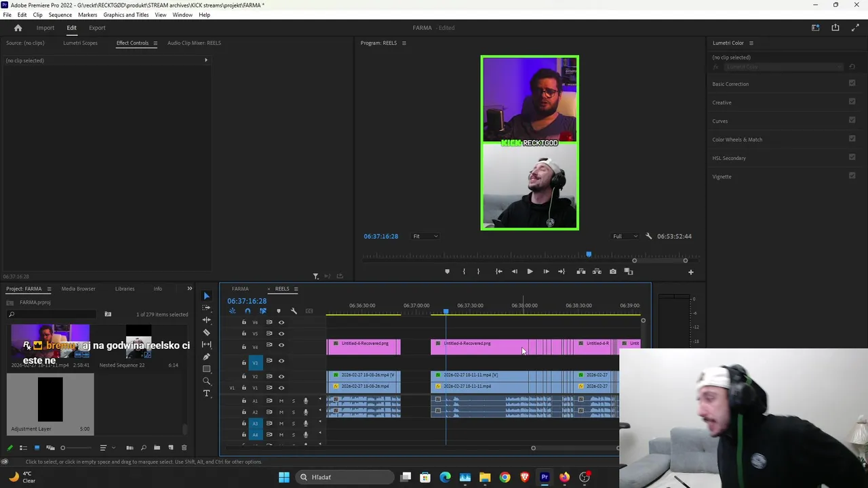The height and width of the screenshot is (488, 868).
Task: Open the Markers menu
Action: (87, 15)
